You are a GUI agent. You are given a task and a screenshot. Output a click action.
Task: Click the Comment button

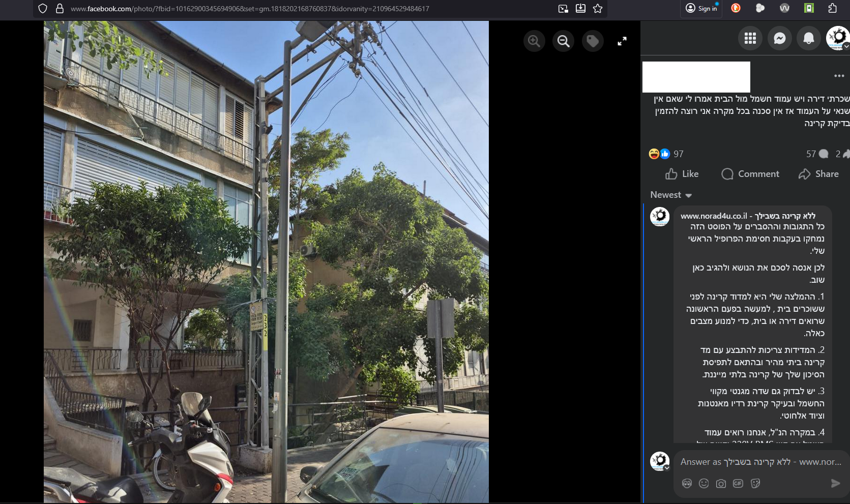tap(750, 174)
